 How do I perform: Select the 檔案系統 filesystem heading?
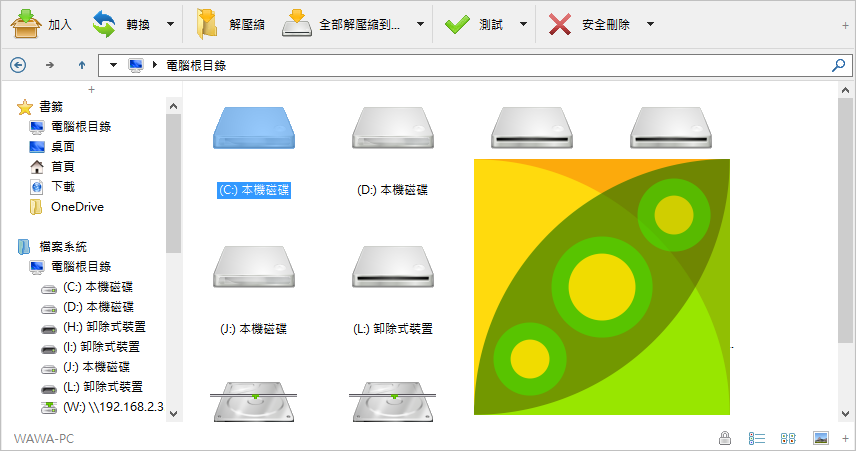pos(63,247)
